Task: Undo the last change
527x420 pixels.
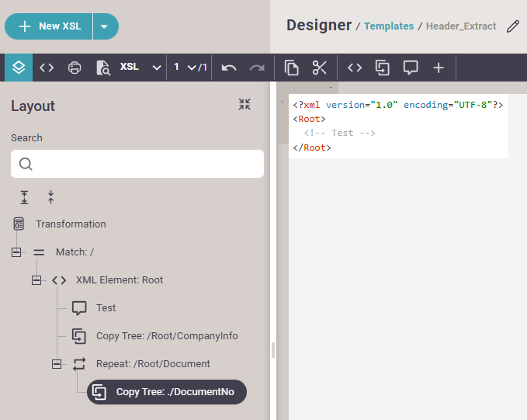Action: coord(229,68)
